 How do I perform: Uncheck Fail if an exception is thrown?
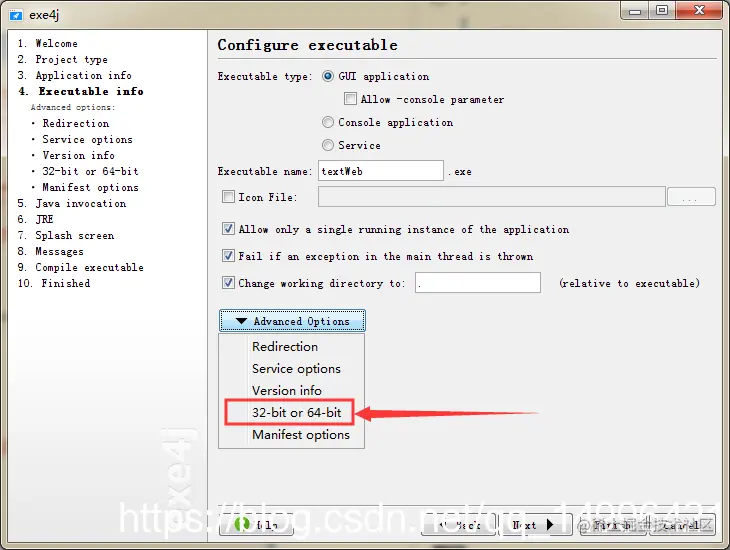tap(228, 256)
